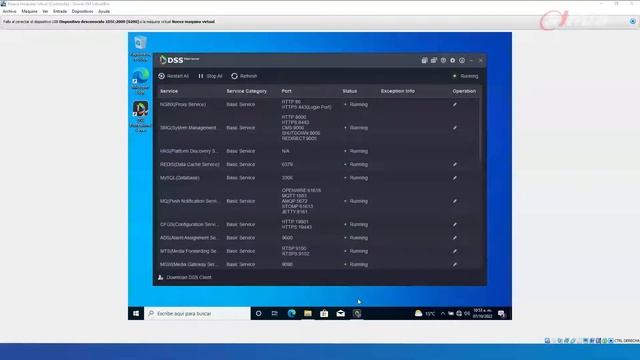Select the MGW(Media Gateway row name
Image resolution: width=640 pixels, height=360 pixels.
(189, 264)
